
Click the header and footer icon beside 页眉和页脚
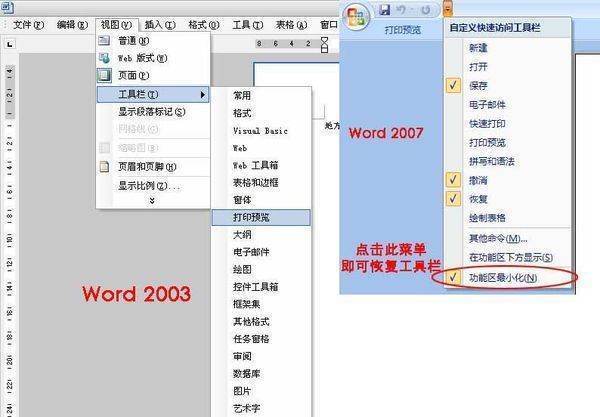click(104, 166)
